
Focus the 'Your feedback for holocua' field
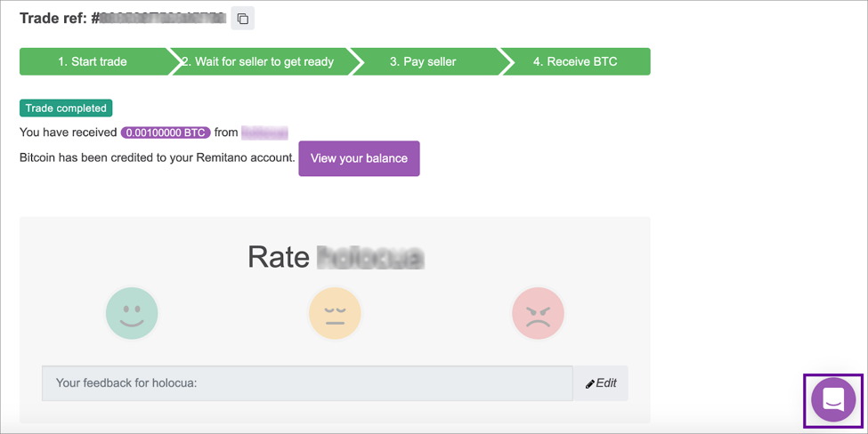(x=306, y=383)
